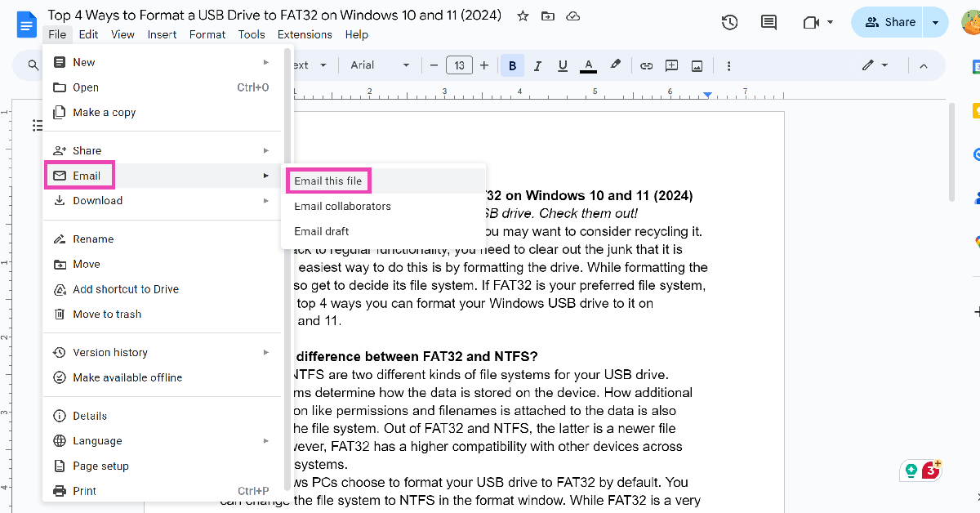Click the Share button
The height and width of the screenshot is (513, 980).
[x=889, y=23]
